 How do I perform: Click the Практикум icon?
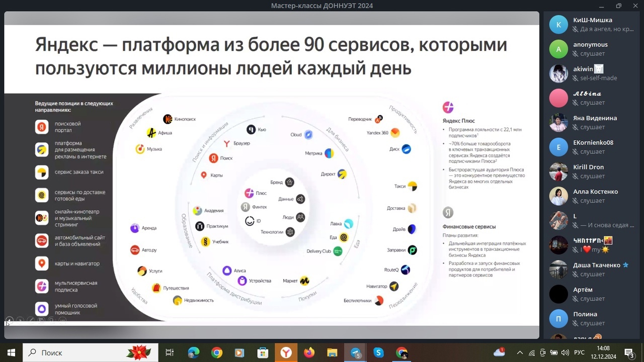(200, 226)
